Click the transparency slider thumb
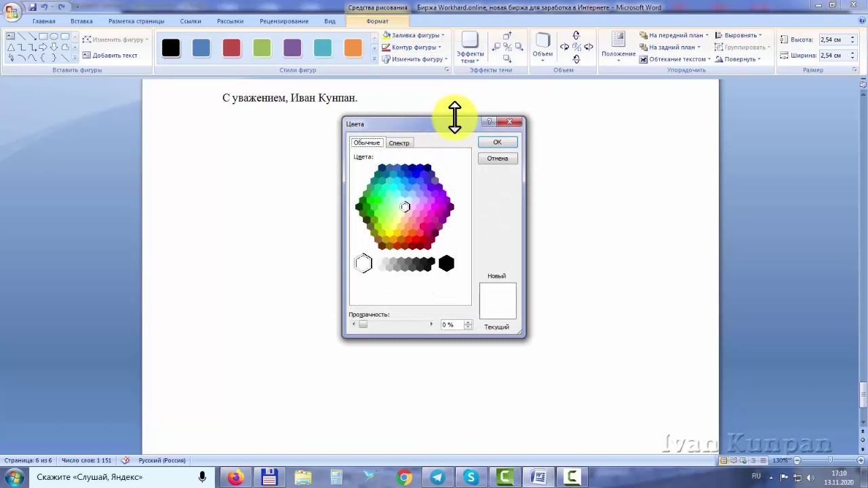The image size is (868, 488). pyautogui.click(x=363, y=325)
